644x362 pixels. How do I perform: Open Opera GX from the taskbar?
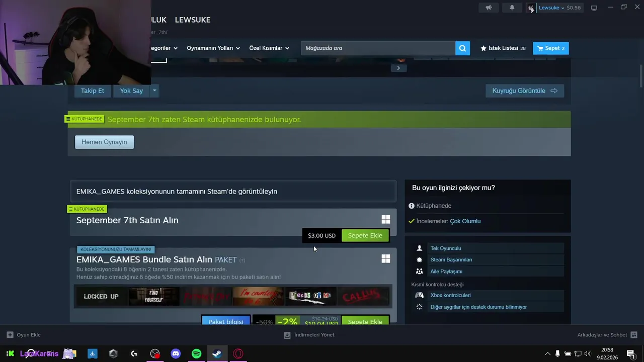point(238,353)
